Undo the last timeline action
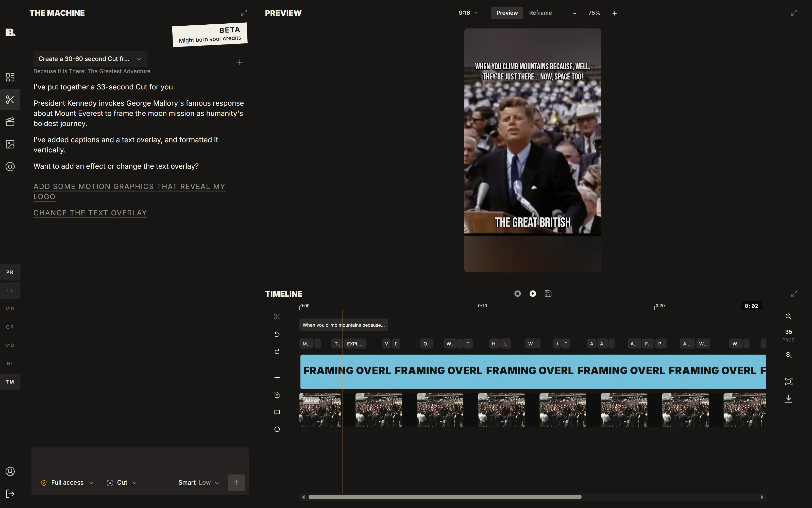This screenshot has height=508, width=812. point(277,334)
